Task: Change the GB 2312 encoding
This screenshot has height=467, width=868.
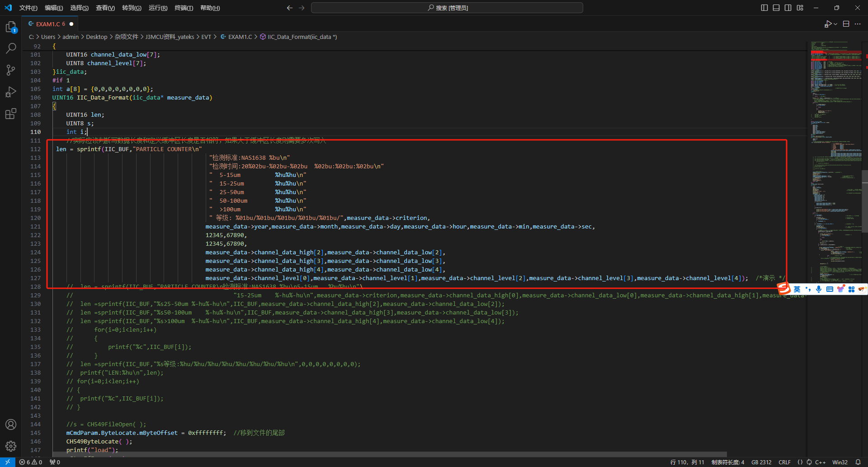Action: click(x=761, y=462)
